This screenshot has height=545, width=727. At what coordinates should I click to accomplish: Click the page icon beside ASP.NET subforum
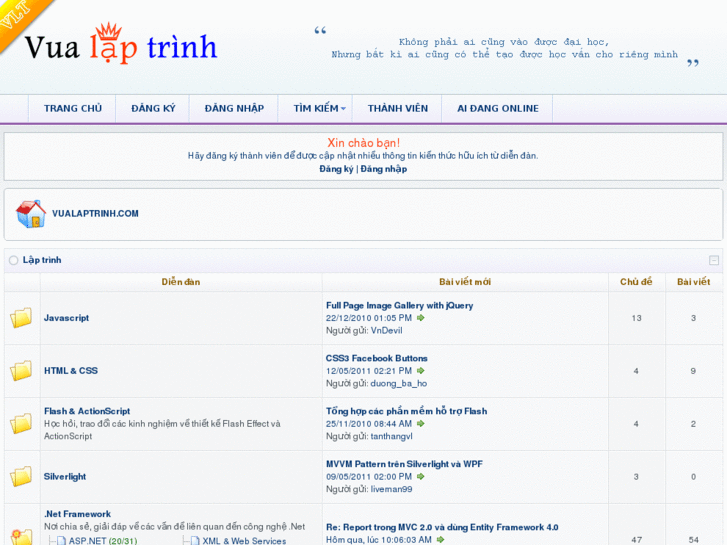tap(62, 541)
